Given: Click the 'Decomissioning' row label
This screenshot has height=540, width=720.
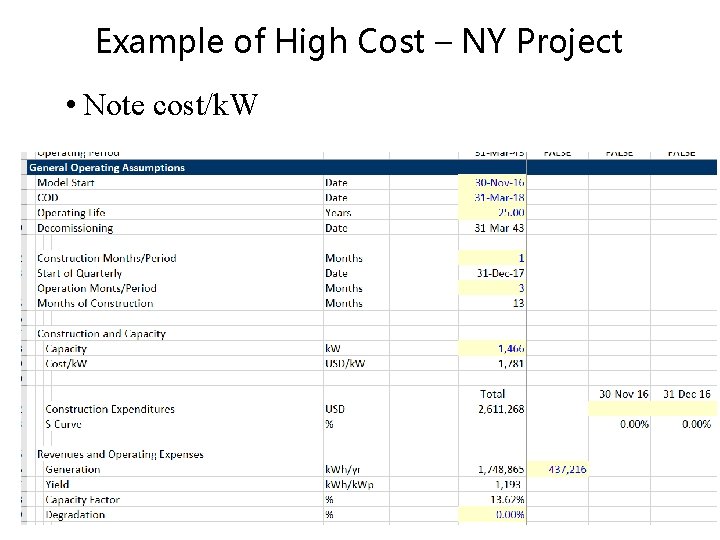Looking at the screenshot, I should pos(75,228).
